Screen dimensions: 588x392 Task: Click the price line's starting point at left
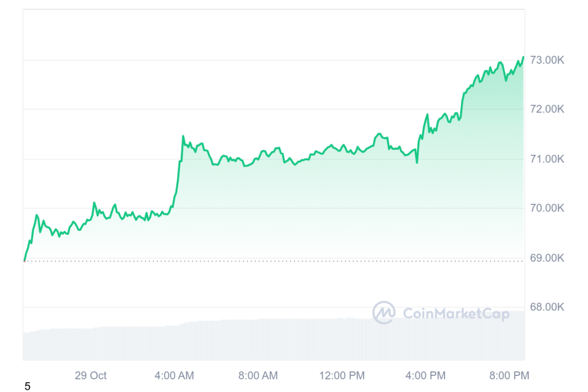pyautogui.click(x=24, y=260)
